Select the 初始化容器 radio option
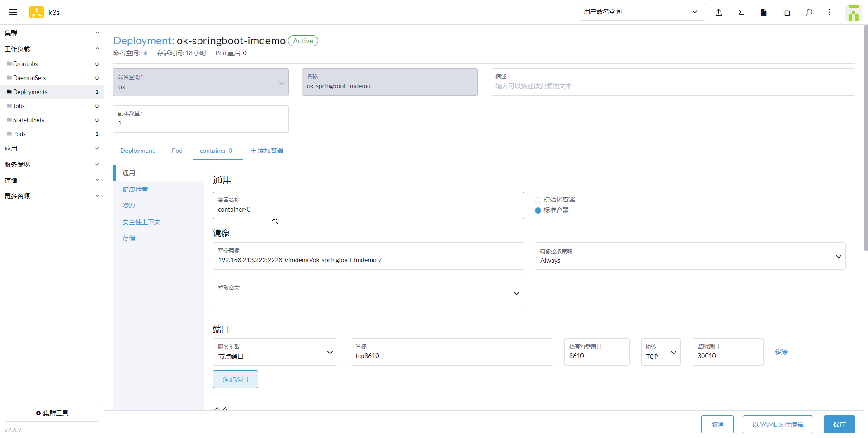This screenshot has height=438, width=868. pyautogui.click(x=538, y=199)
